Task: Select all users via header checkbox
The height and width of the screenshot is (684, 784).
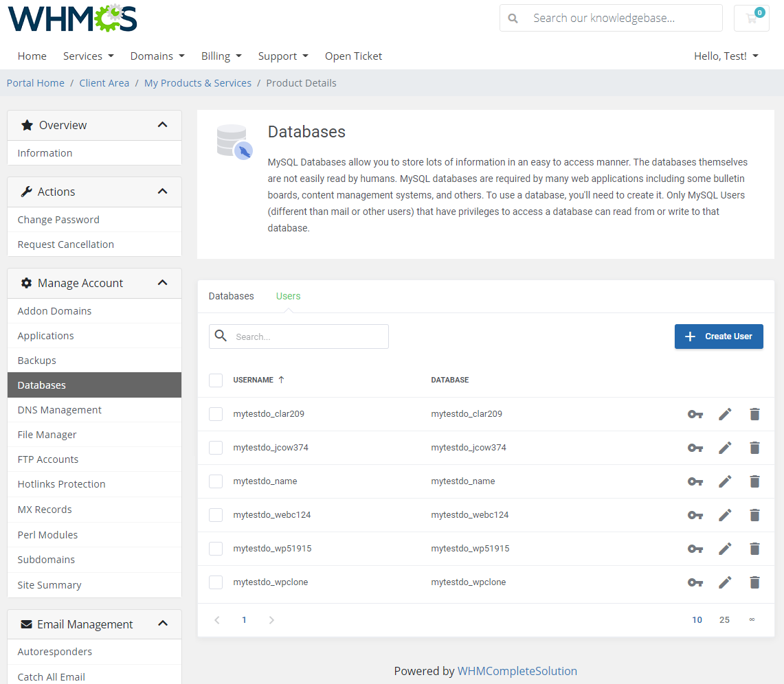Action: [x=215, y=380]
